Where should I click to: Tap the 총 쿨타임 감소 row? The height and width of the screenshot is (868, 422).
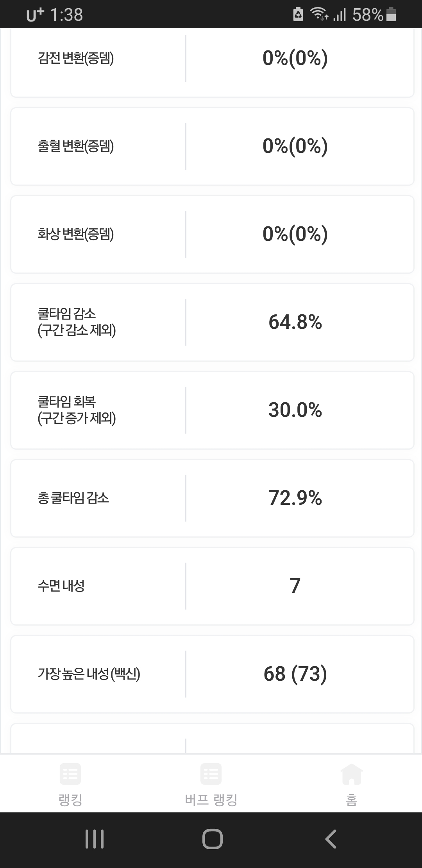point(212,498)
